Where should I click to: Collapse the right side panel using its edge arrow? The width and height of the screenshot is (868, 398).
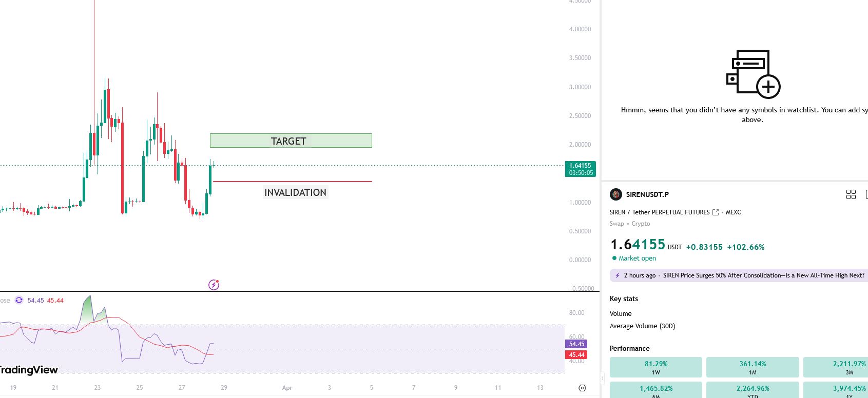pyautogui.click(x=603, y=379)
